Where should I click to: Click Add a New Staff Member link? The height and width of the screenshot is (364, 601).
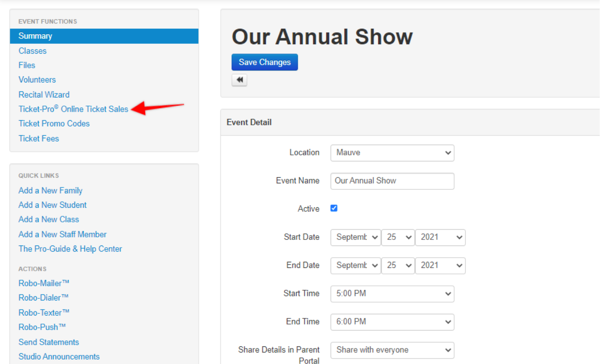(63, 234)
